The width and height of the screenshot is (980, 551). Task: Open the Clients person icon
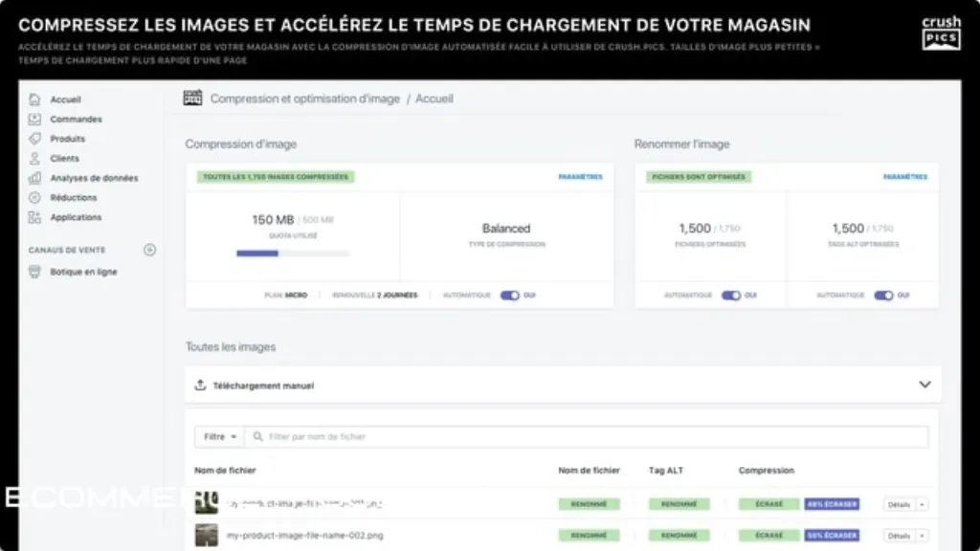[35, 158]
